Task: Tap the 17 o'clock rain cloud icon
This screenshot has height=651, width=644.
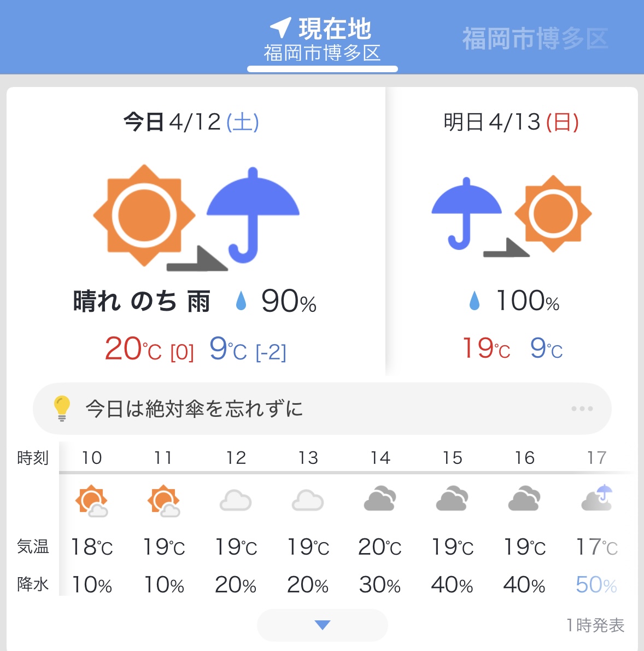Action: (x=596, y=498)
